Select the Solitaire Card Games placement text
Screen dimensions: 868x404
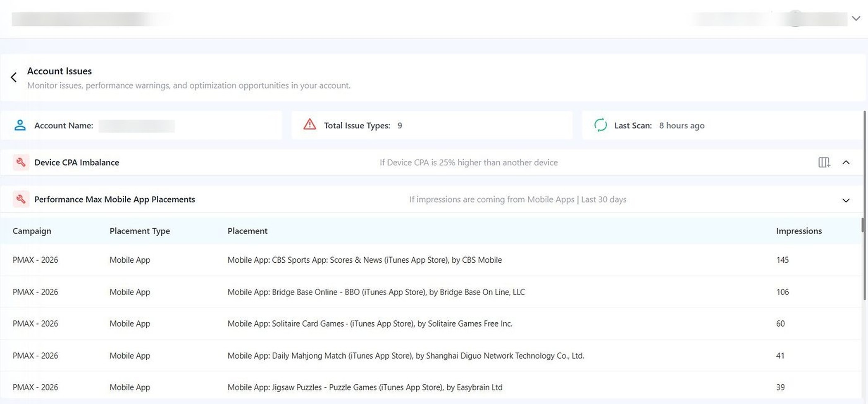[x=370, y=324]
